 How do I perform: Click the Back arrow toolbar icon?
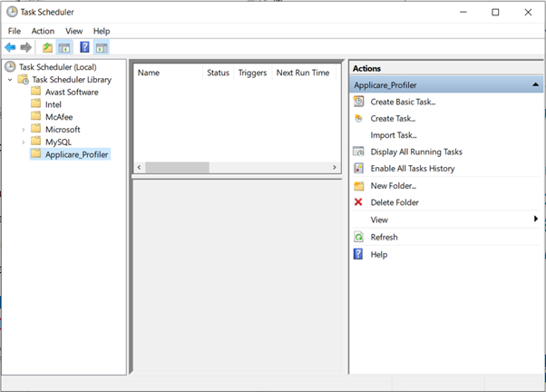click(x=10, y=47)
